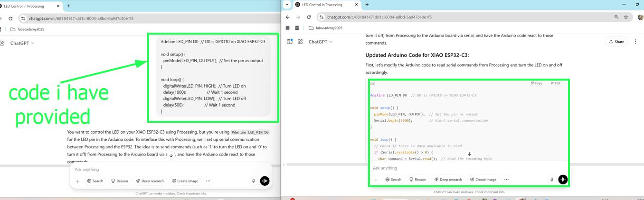Open site info icon in left window address bar
This screenshot has height=200, width=644.
[23, 18]
